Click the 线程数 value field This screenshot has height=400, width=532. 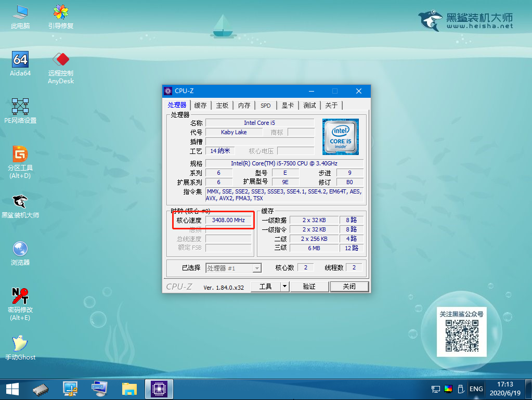tap(354, 268)
